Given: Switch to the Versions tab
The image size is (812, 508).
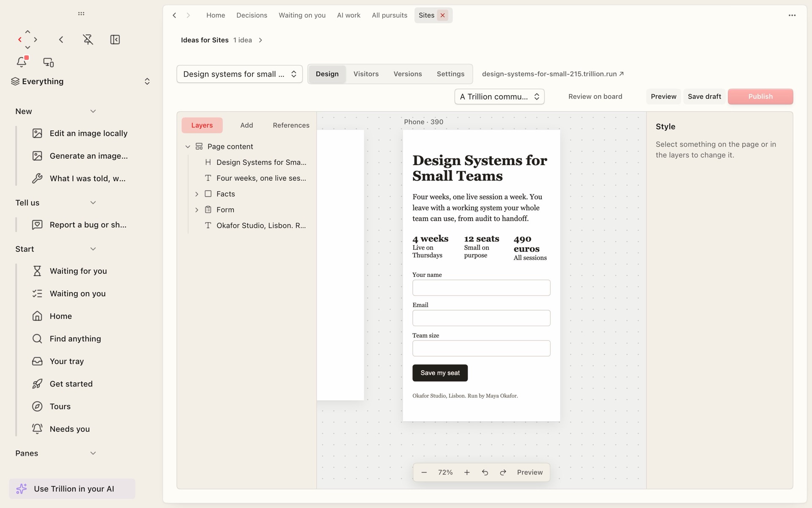Looking at the screenshot, I should click(407, 74).
